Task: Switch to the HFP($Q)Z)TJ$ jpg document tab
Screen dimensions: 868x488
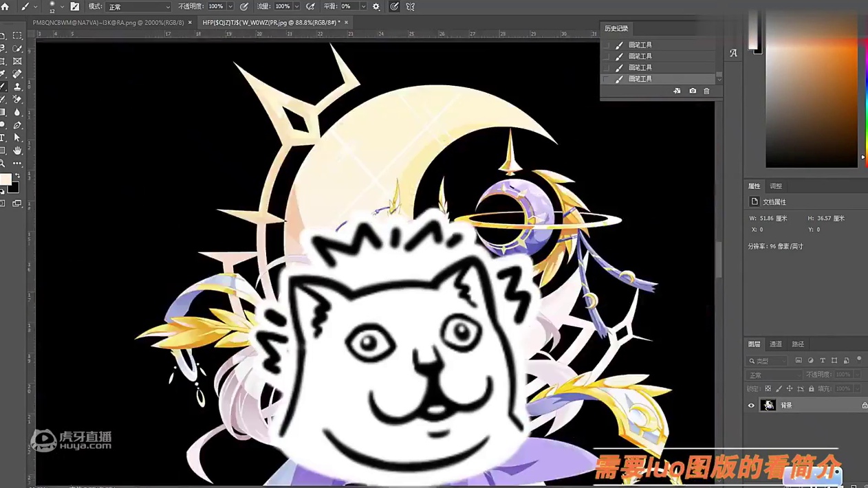Action: tap(271, 23)
